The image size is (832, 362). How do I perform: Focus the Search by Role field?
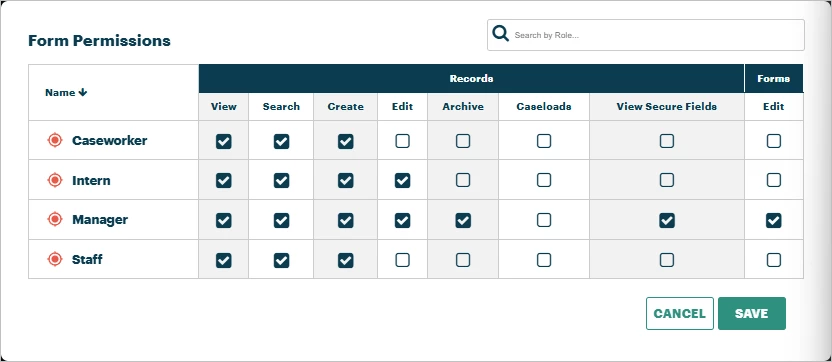(x=646, y=35)
